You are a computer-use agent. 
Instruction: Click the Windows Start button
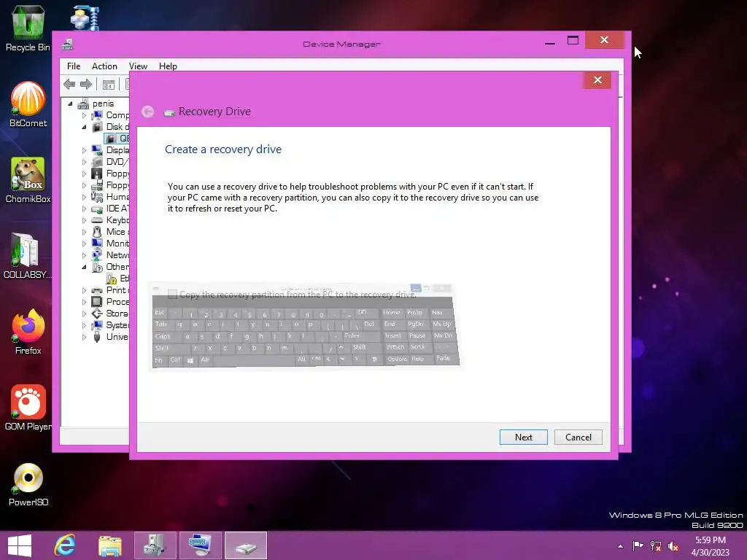(20, 545)
